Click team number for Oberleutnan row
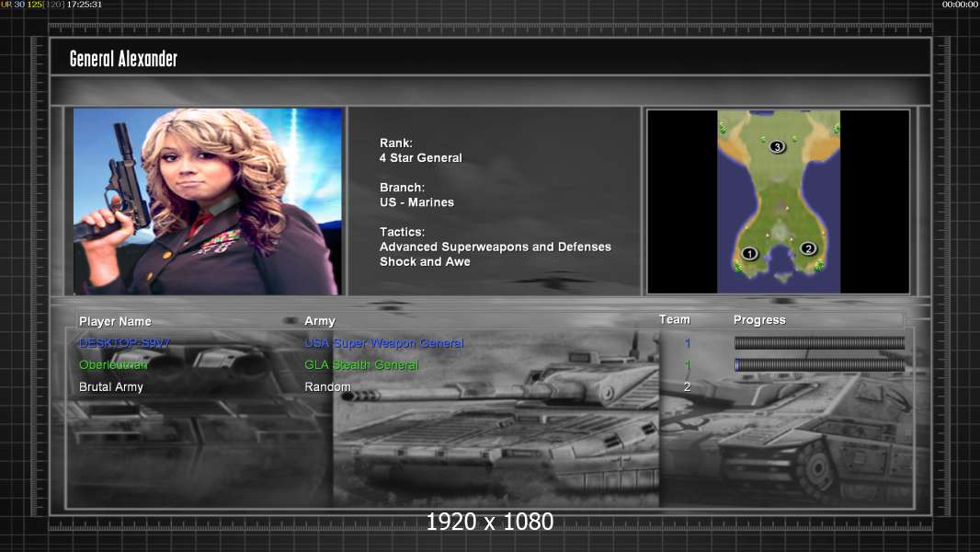The width and height of the screenshot is (980, 552). (x=687, y=364)
